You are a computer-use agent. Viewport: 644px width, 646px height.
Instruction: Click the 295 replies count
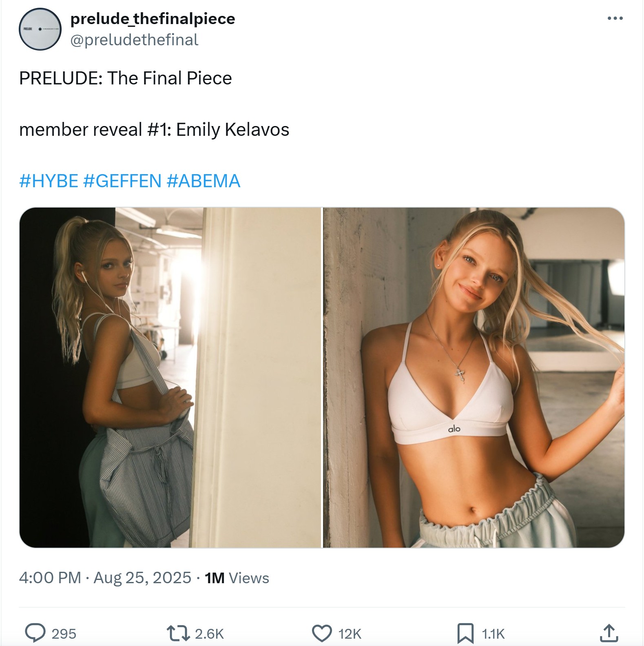[64, 634]
